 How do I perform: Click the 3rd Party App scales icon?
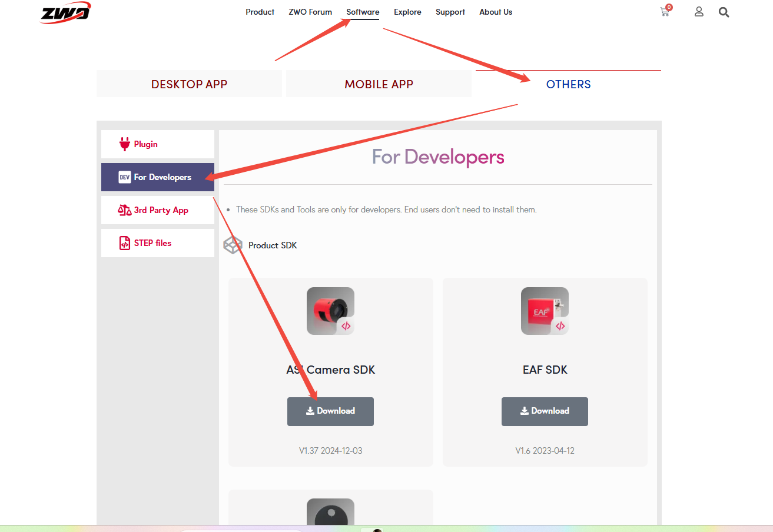(124, 210)
